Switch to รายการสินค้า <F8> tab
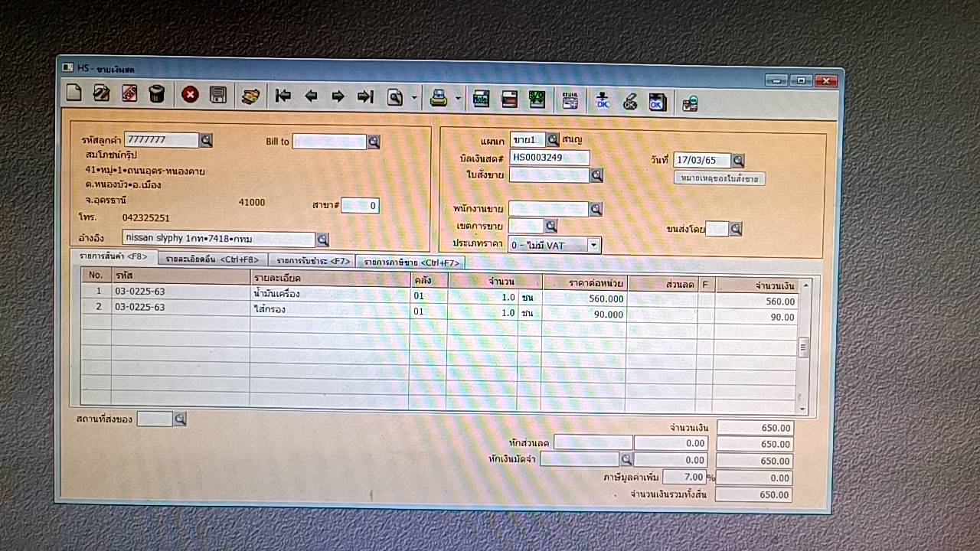The width and height of the screenshot is (980, 551). pos(113,256)
